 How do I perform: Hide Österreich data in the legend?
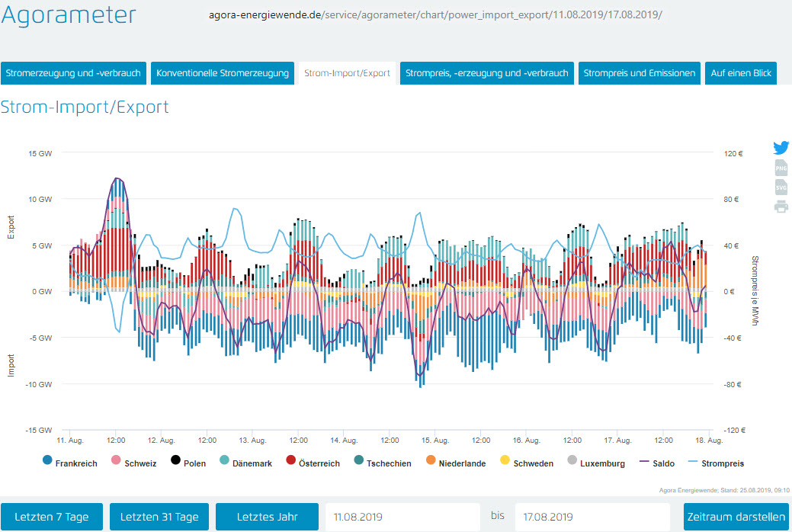[311, 463]
